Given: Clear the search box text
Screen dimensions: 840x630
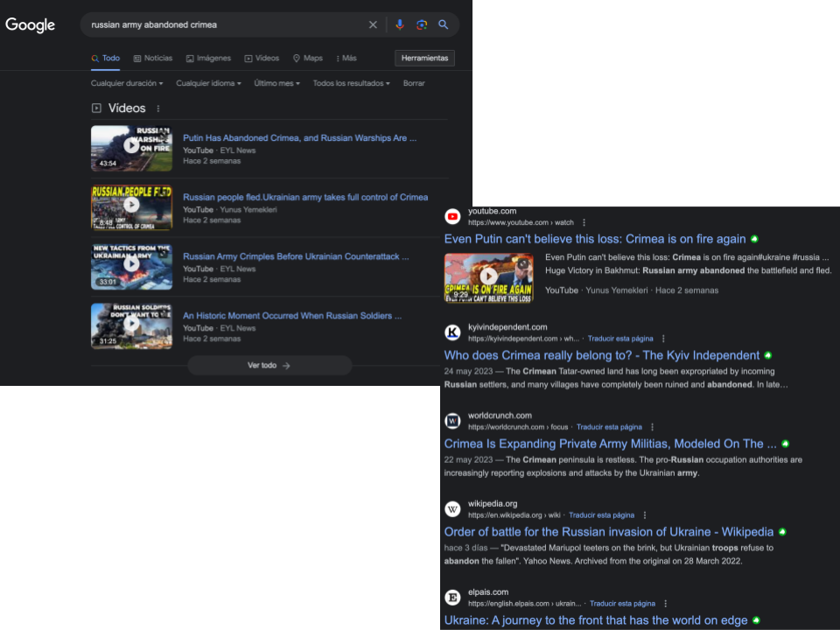Looking at the screenshot, I should pyautogui.click(x=373, y=25).
